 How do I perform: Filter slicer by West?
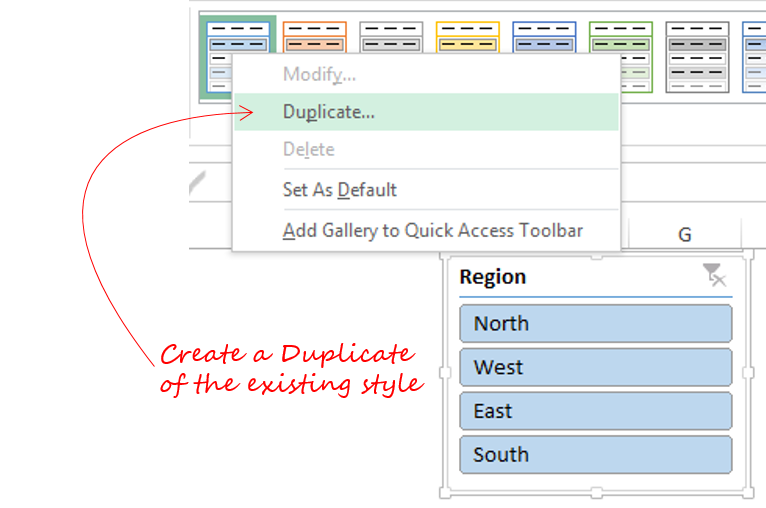tap(596, 367)
